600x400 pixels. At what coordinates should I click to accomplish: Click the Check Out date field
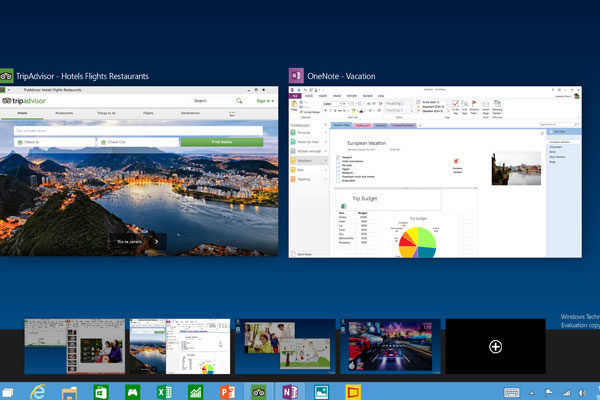point(138,142)
